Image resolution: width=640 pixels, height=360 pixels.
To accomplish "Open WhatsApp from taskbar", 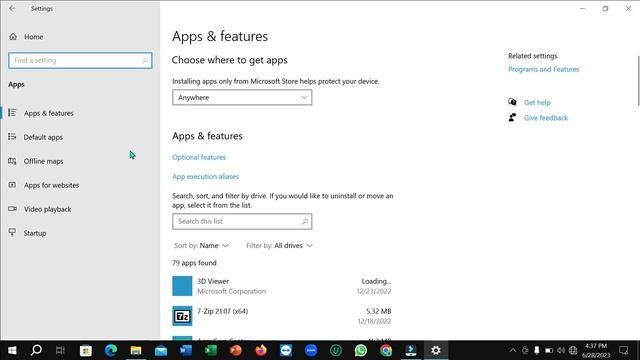I will pos(361,350).
